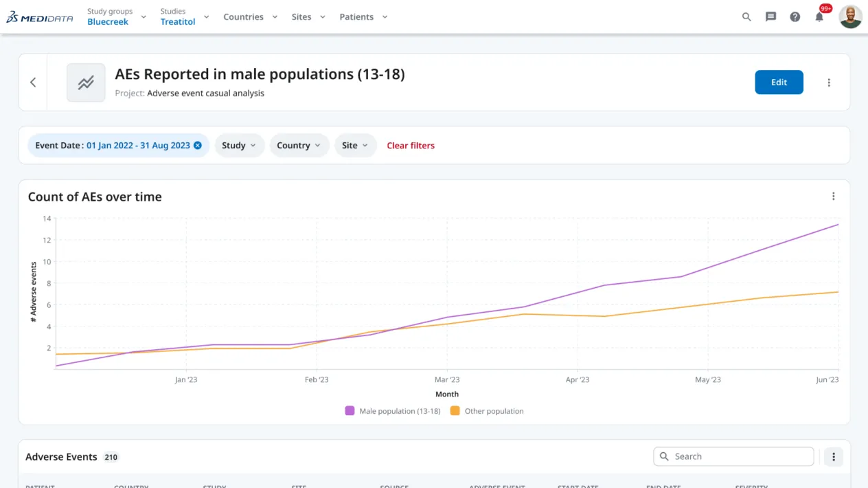Click the Clear filters link
This screenshot has height=488, width=868.
411,145
